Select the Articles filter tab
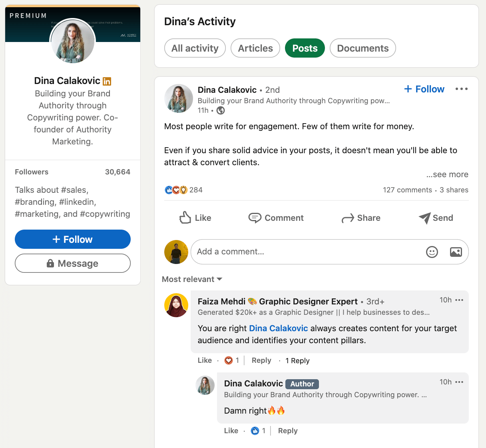Viewport: 486px width, 448px height. tap(255, 48)
